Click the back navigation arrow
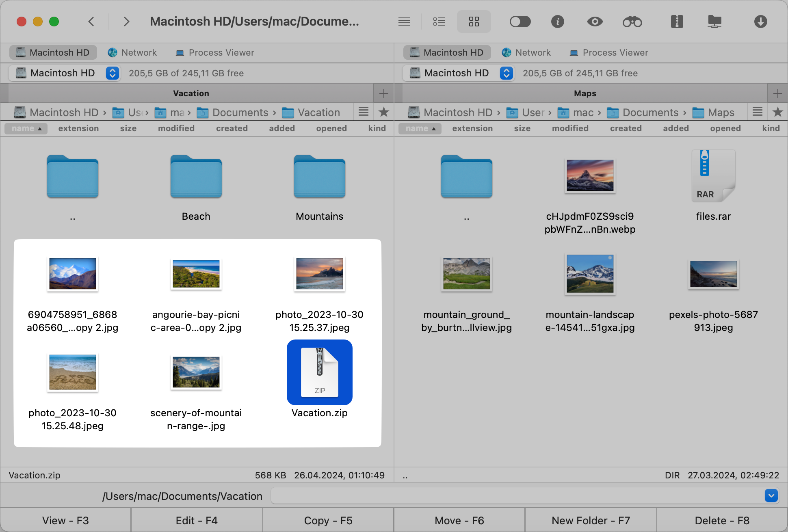 (x=91, y=22)
